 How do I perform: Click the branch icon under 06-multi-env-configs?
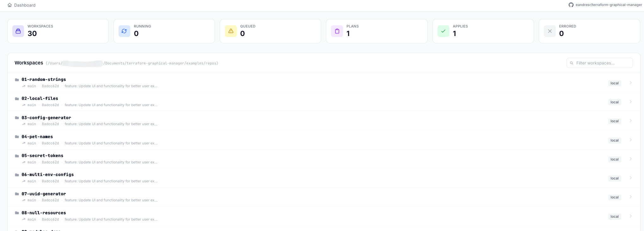coord(24,181)
